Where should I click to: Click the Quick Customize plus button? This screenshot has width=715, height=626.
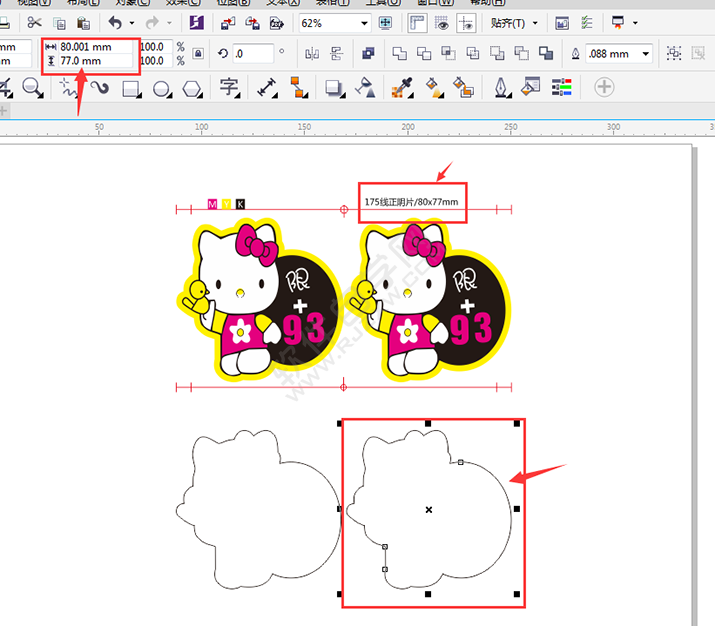tap(604, 87)
